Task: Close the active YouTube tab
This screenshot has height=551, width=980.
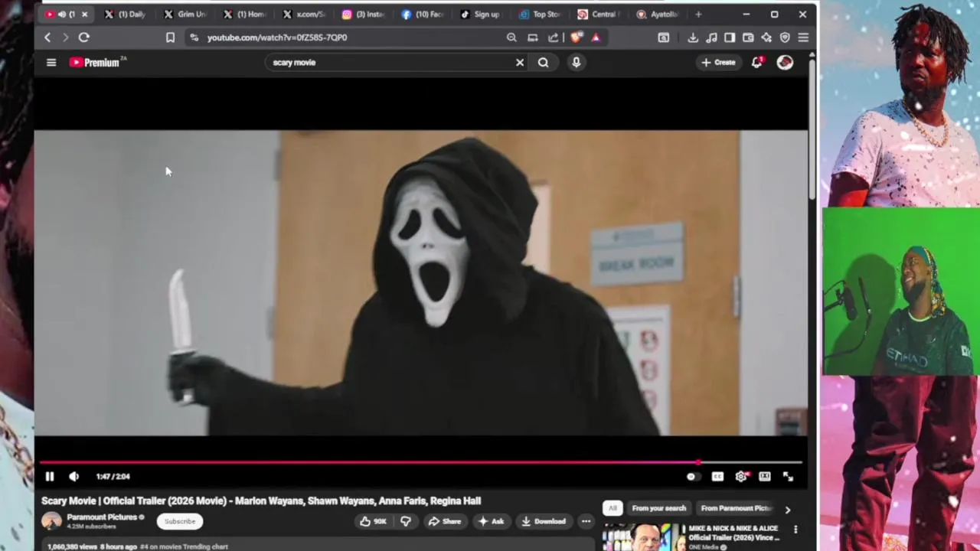Action: pos(84,15)
